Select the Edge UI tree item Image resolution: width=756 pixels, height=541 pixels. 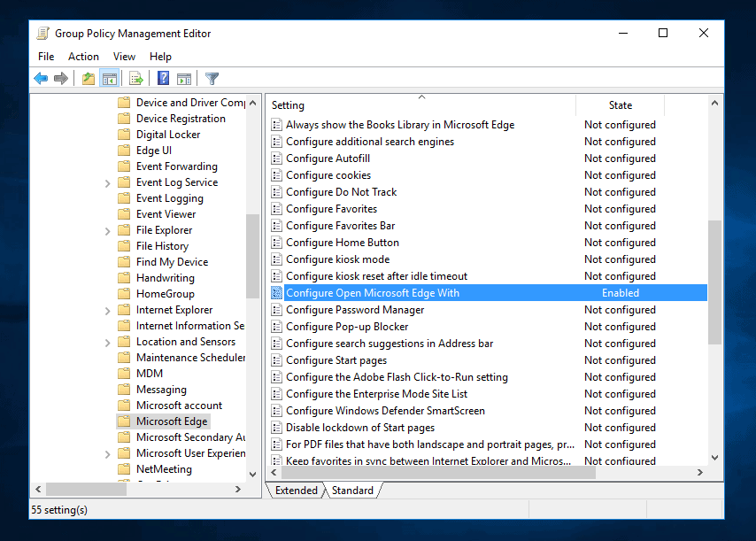(154, 150)
